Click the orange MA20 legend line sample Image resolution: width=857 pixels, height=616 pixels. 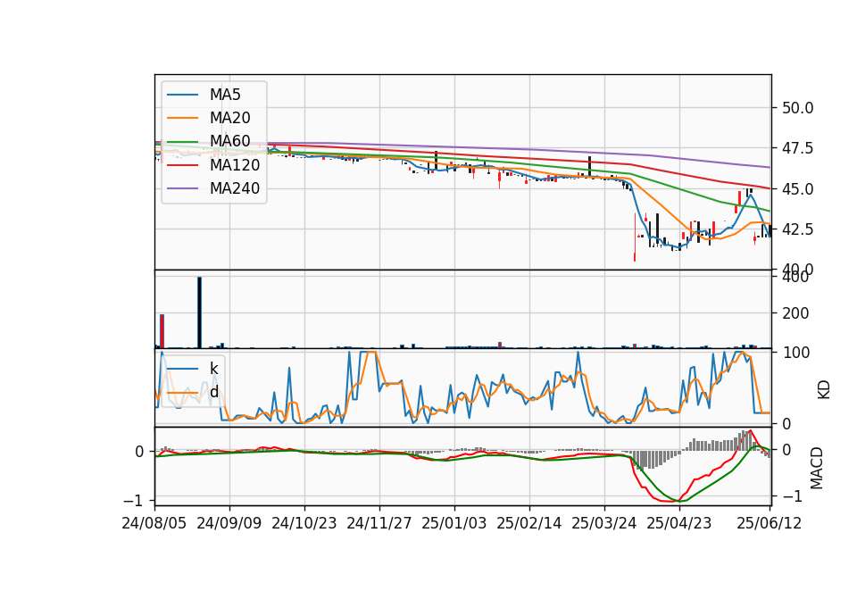click(x=183, y=118)
